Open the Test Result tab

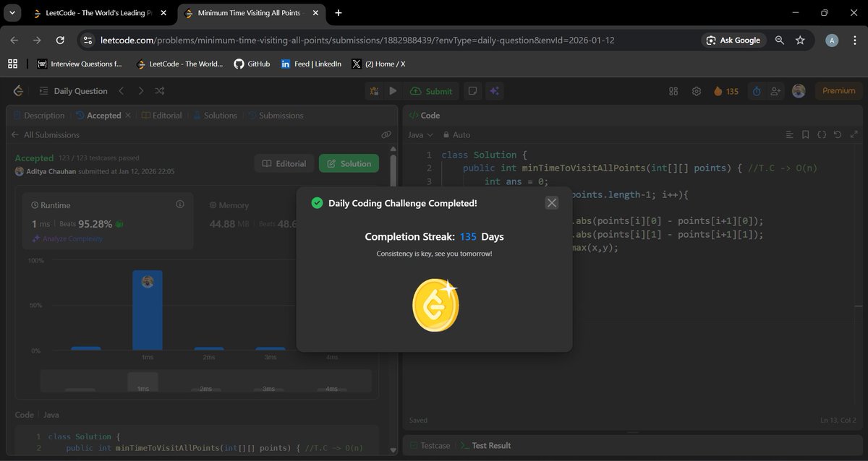click(485, 446)
